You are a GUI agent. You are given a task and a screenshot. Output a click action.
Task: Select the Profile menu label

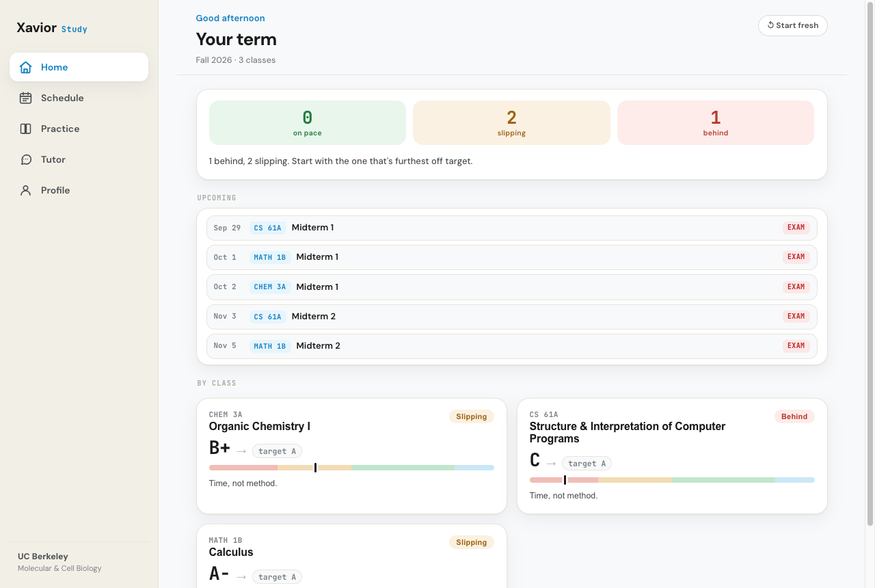click(55, 190)
